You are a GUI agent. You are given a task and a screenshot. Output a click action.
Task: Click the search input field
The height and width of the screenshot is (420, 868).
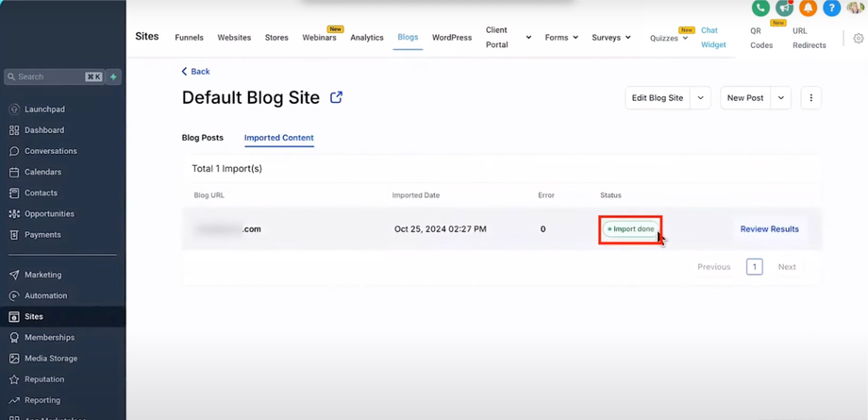tap(47, 76)
